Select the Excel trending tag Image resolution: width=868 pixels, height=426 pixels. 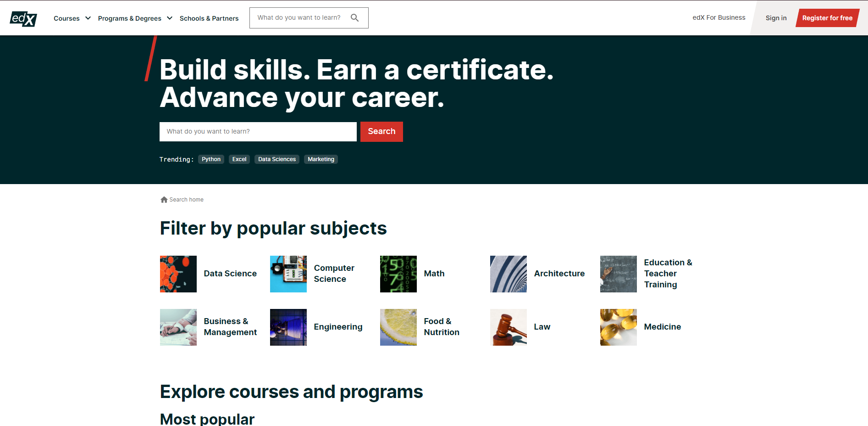(x=239, y=159)
